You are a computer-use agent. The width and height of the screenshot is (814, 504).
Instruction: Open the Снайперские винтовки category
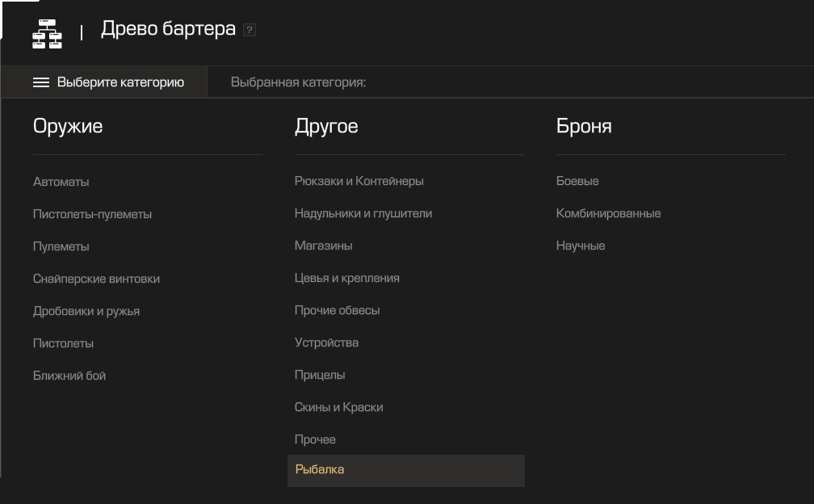click(x=96, y=279)
